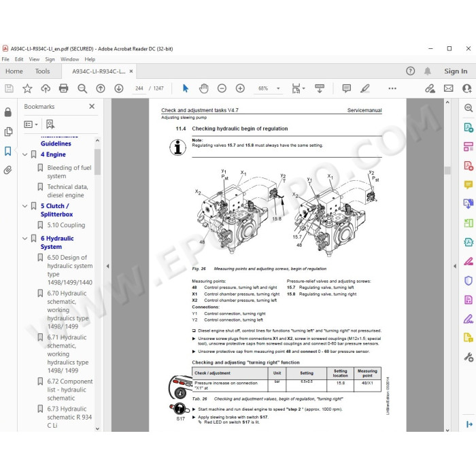This screenshot has height=476, width=476.
Task: Send the file by email
Action: click(x=448, y=88)
